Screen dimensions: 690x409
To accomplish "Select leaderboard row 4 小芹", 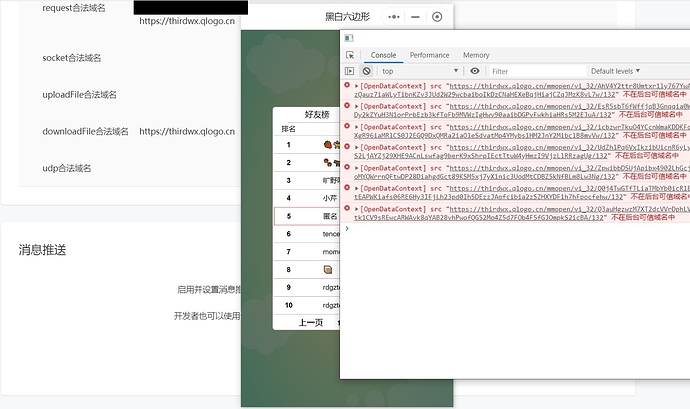I will [307, 198].
